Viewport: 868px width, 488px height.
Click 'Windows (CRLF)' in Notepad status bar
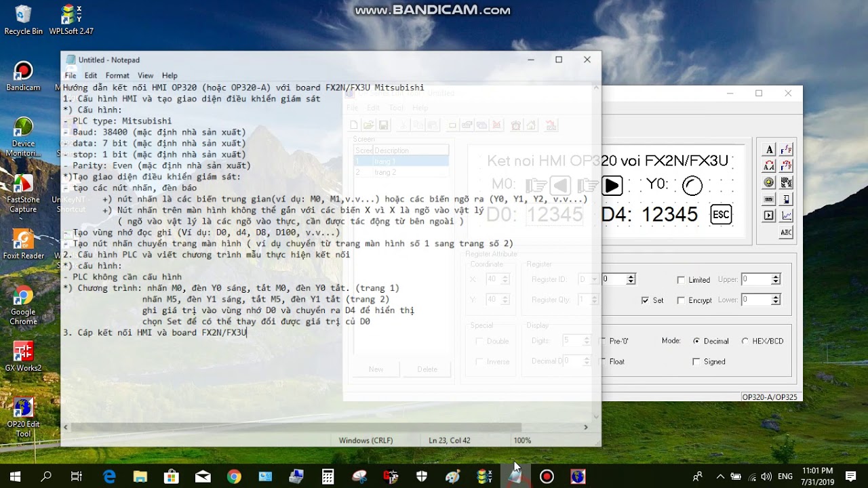pos(366,441)
